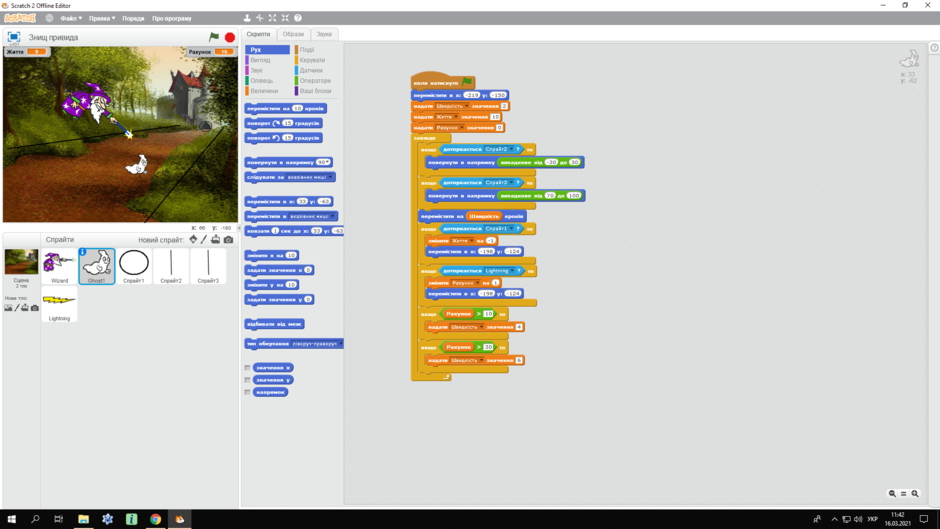The image size is (940, 529).
Task: Expand rotation style dropdown in block
Action: tap(341, 344)
